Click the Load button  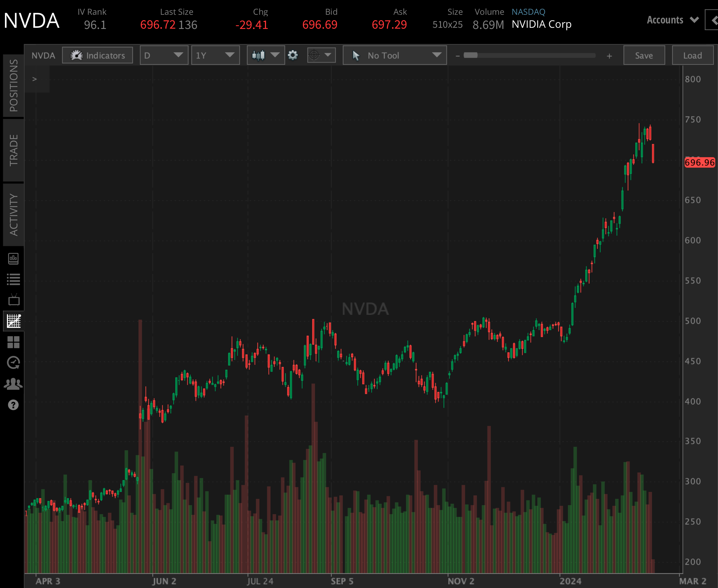[x=693, y=55]
